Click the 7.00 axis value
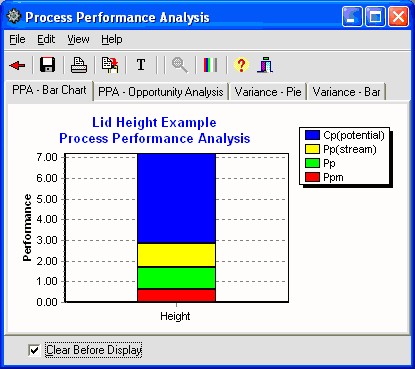Viewport: 415px width, 369px height. click(47, 157)
